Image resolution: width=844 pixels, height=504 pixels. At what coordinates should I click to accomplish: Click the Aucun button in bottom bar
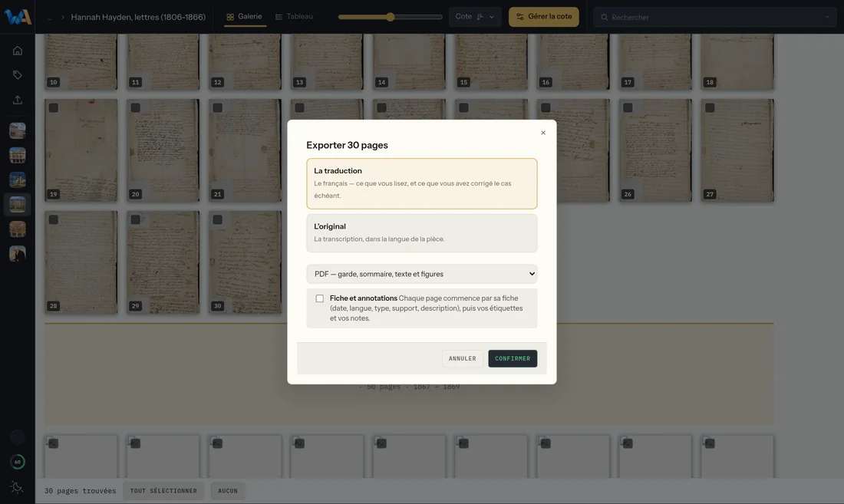click(x=228, y=490)
